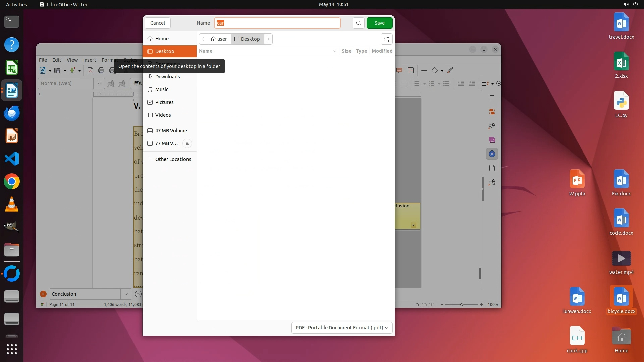Click the create new folder icon
Image resolution: width=644 pixels, height=362 pixels.
(x=386, y=39)
